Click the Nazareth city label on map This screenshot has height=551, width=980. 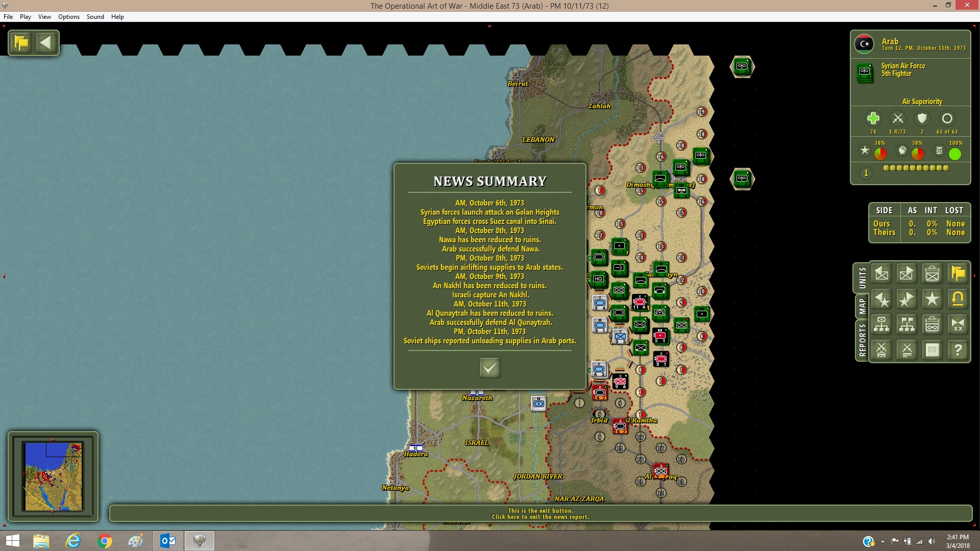(477, 398)
